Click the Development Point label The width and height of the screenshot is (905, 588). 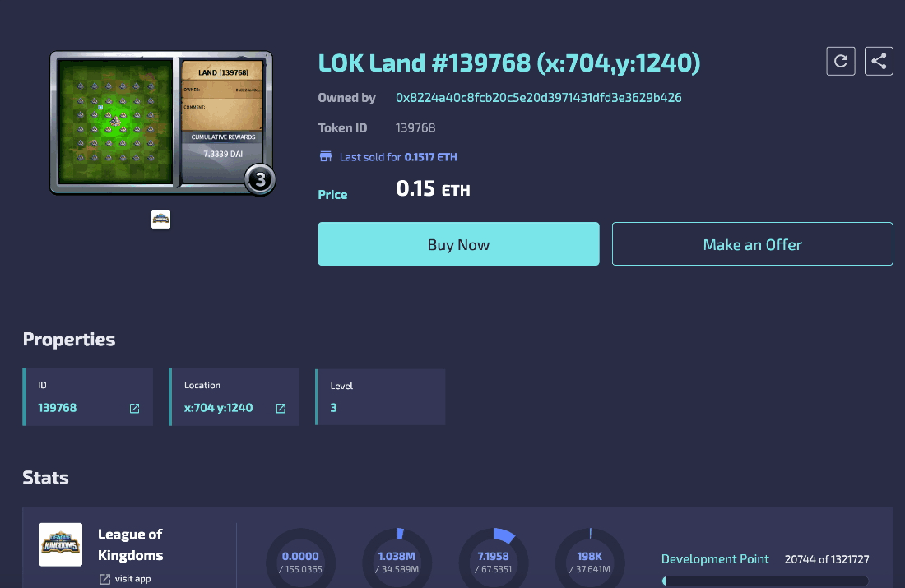tap(715, 559)
